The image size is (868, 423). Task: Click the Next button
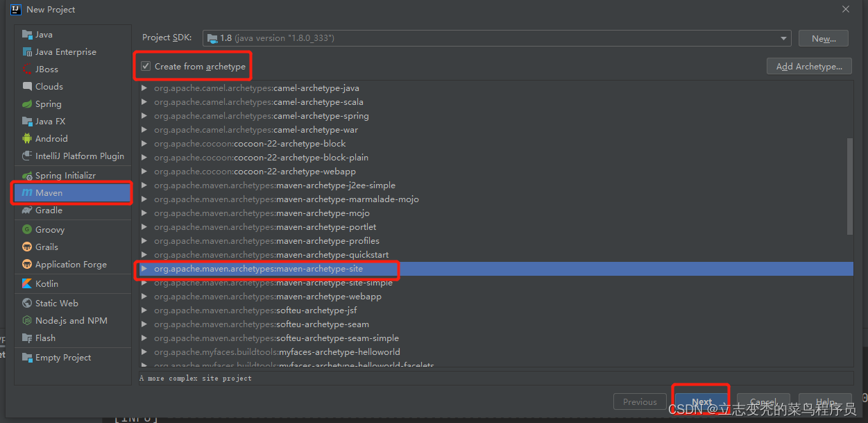[701, 402]
